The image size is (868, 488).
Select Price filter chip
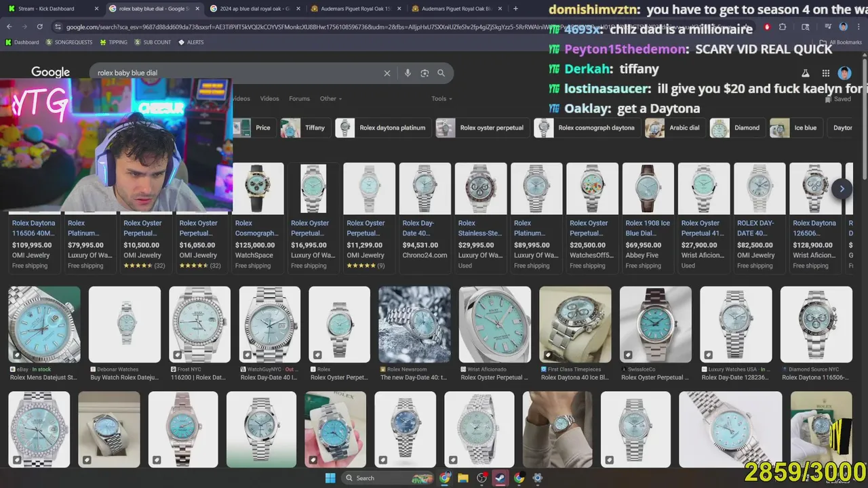tap(254, 127)
